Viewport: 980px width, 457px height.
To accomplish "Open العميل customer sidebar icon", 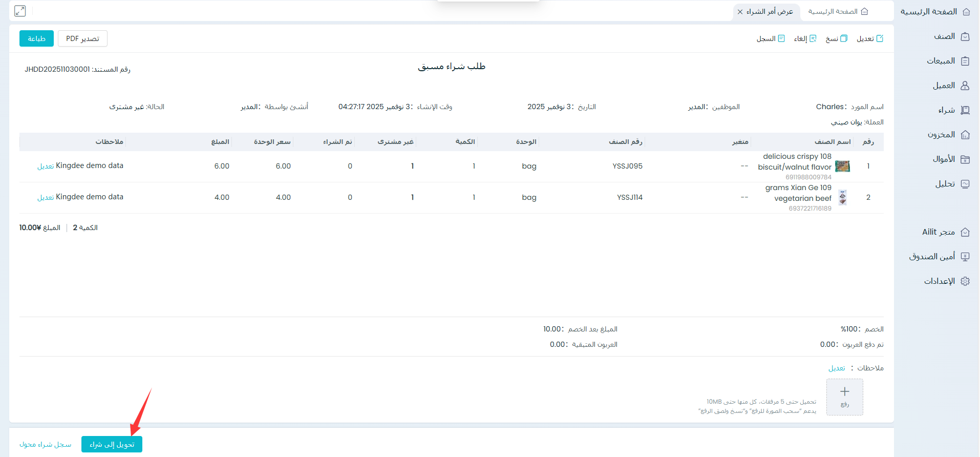I will [x=965, y=86].
